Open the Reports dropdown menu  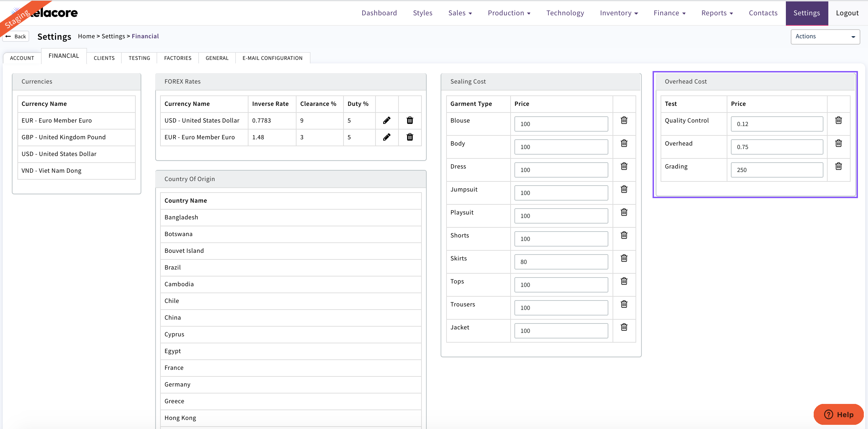[717, 13]
